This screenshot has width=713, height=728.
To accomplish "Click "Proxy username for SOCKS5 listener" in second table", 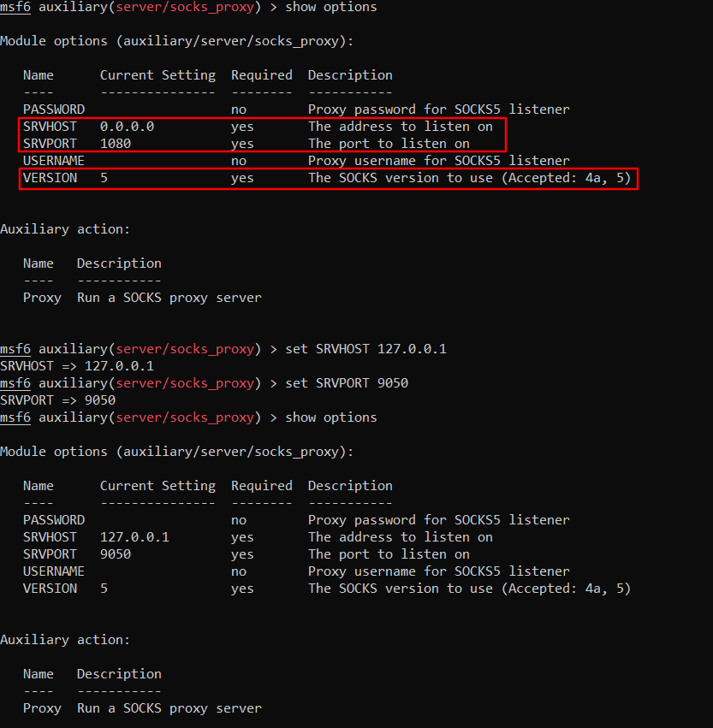I will [438, 571].
